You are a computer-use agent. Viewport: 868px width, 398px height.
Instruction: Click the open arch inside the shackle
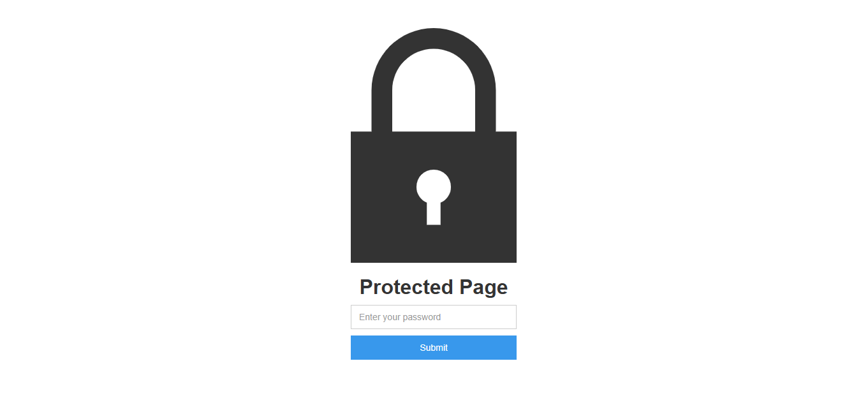click(434, 92)
